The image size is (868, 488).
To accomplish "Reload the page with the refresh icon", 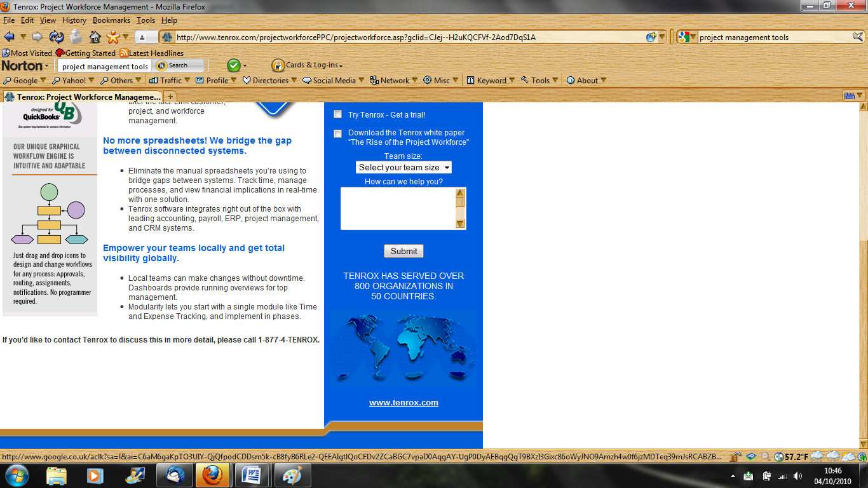I will (x=56, y=37).
